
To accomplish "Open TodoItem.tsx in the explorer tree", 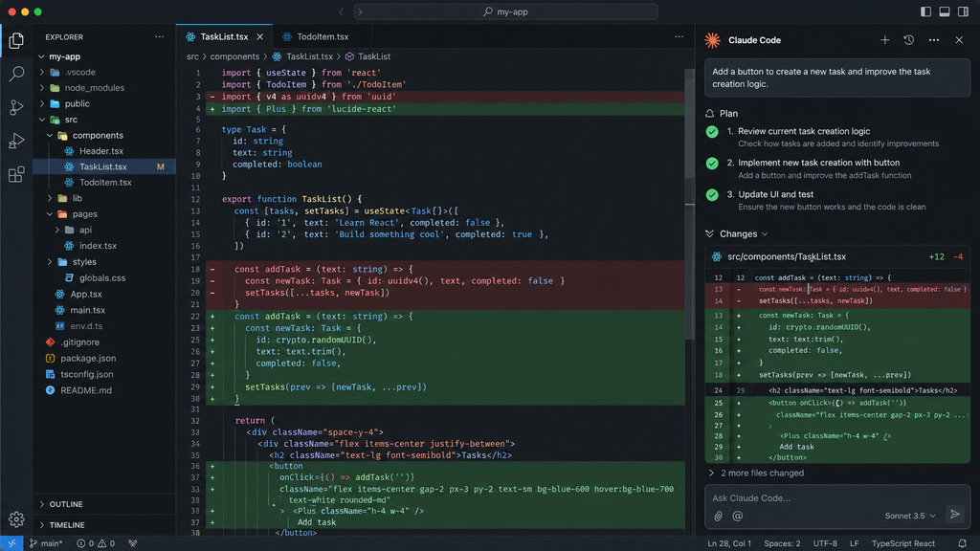I will tap(103, 183).
